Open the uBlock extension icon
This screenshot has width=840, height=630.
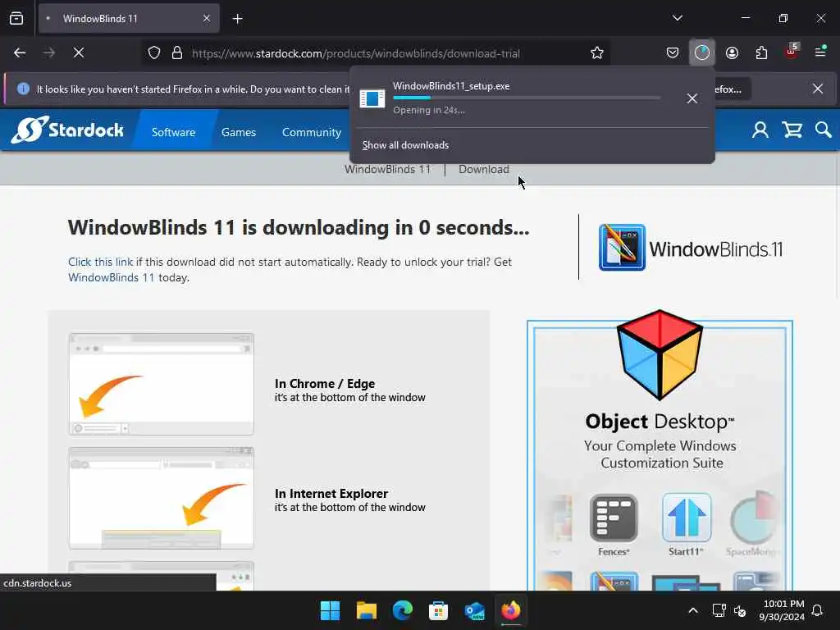pyautogui.click(x=792, y=52)
